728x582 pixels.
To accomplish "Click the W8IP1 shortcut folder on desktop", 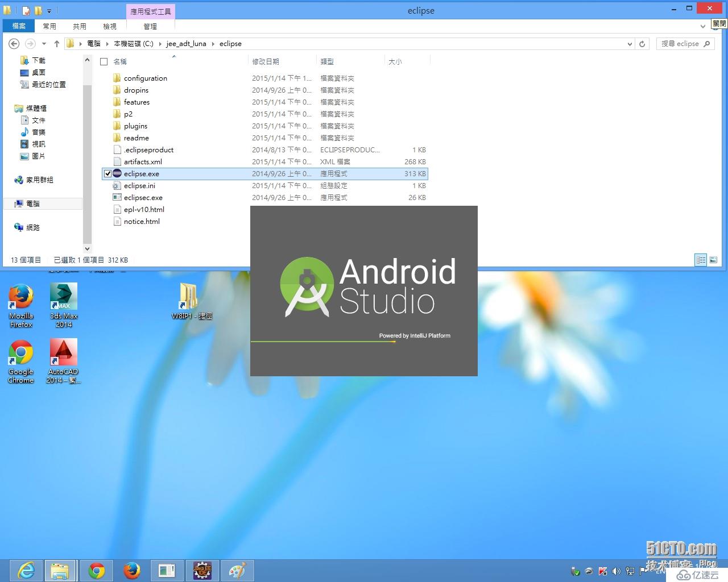I will pyautogui.click(x=192, y=301).
